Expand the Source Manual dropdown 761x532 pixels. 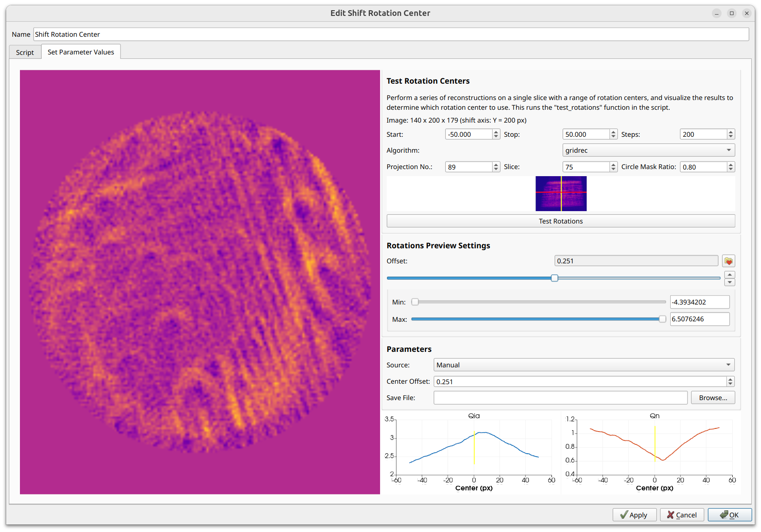(583, 365)
